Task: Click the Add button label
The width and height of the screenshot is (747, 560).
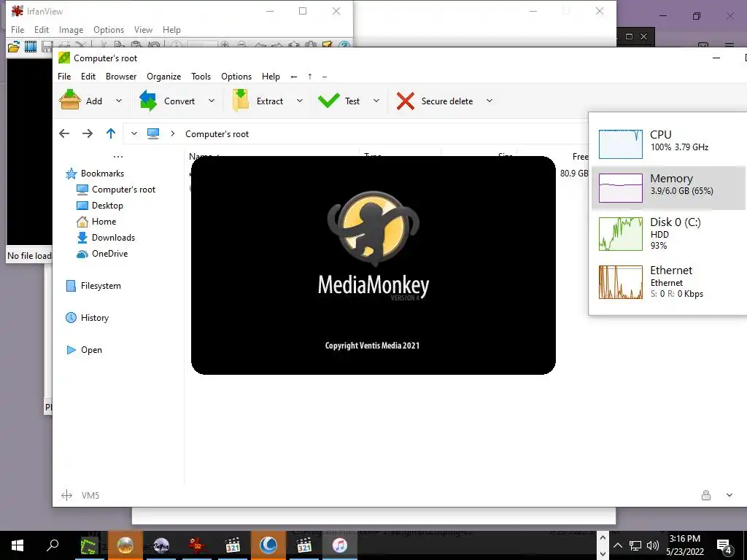Action: pos(94,101)
